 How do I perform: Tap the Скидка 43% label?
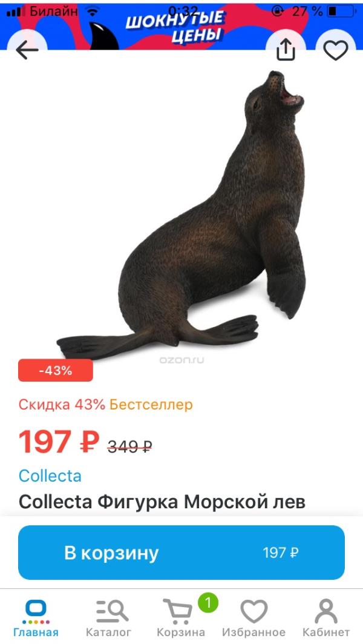(62, 405)
